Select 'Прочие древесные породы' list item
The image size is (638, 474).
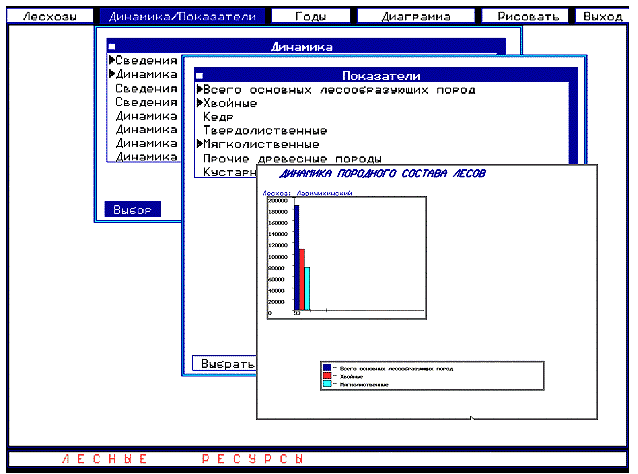click(x=291, y=158)
